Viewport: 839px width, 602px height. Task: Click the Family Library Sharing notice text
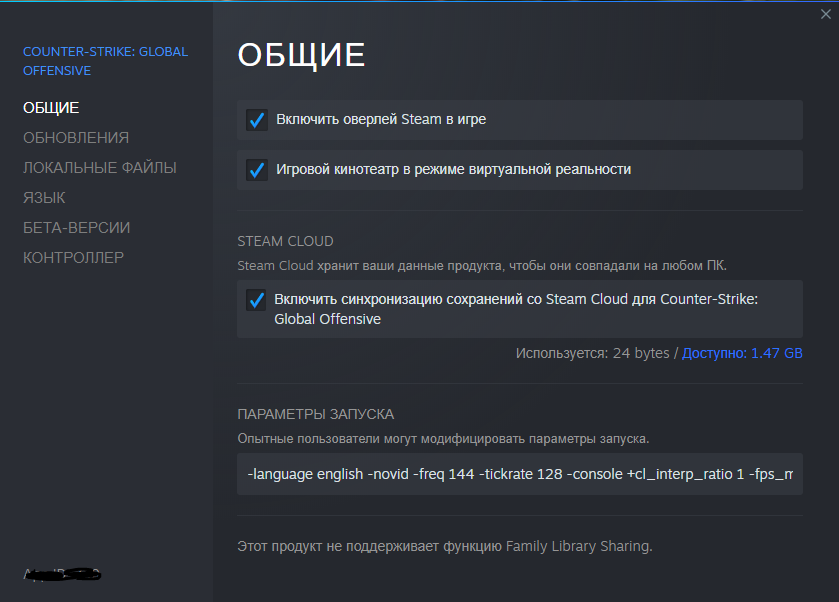pyautogui.click(x=445, y=546)
